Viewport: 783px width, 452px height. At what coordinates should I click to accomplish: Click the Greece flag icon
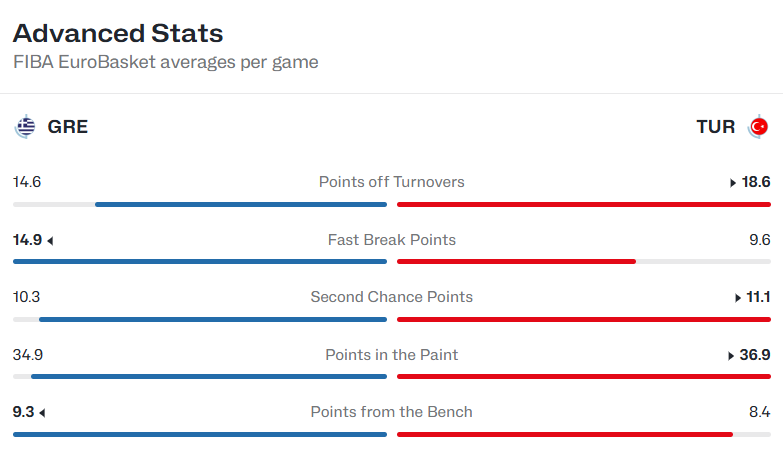coord(25,126)
